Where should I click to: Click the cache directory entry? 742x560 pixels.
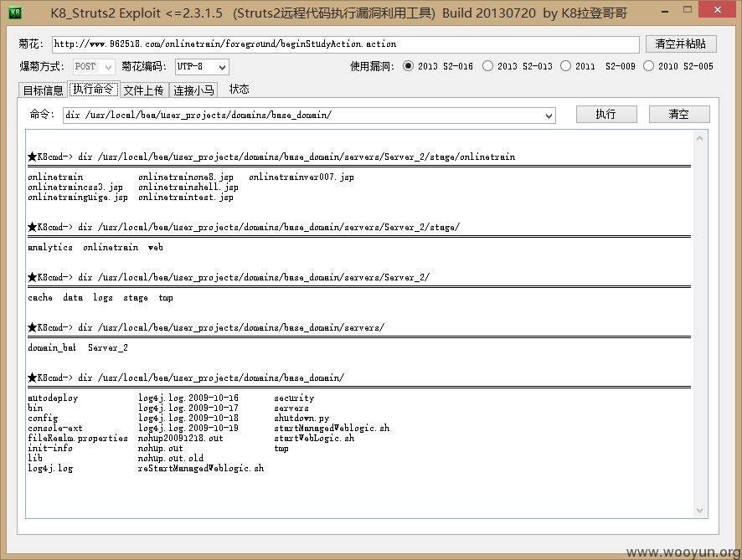(x=39, y=297)
